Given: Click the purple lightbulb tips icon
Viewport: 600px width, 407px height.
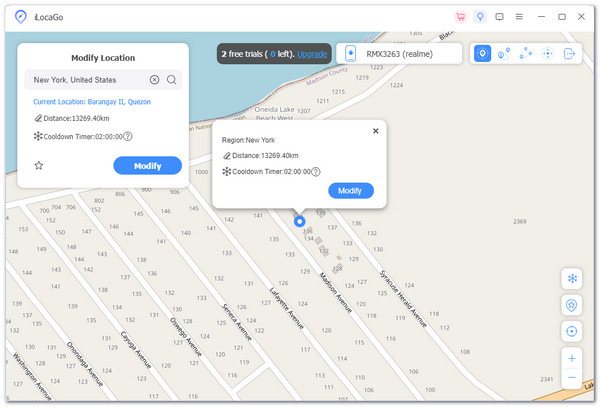Looking at the screenshot, I should (480, 17).
